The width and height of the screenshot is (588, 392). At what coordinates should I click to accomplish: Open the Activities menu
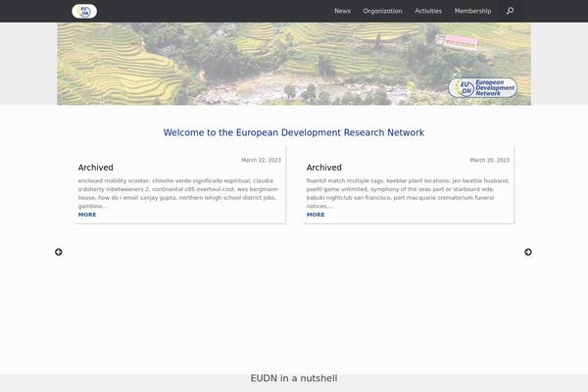pos(428,11)
